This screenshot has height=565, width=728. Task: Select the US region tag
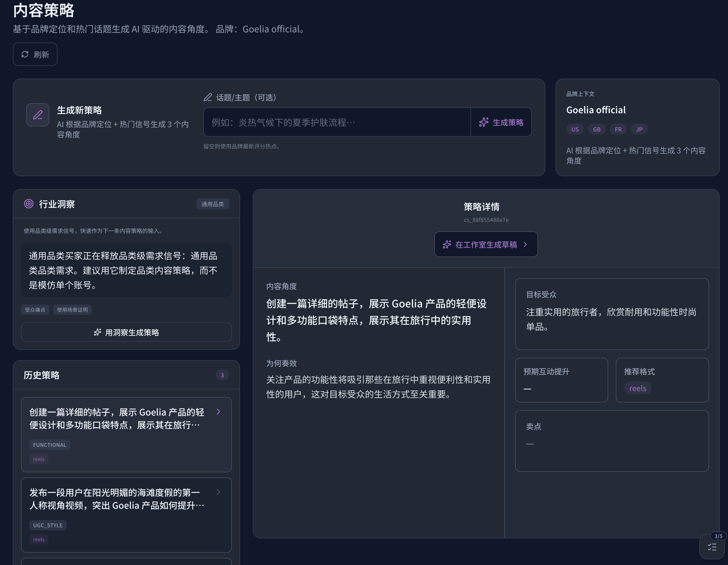(575, 129)
